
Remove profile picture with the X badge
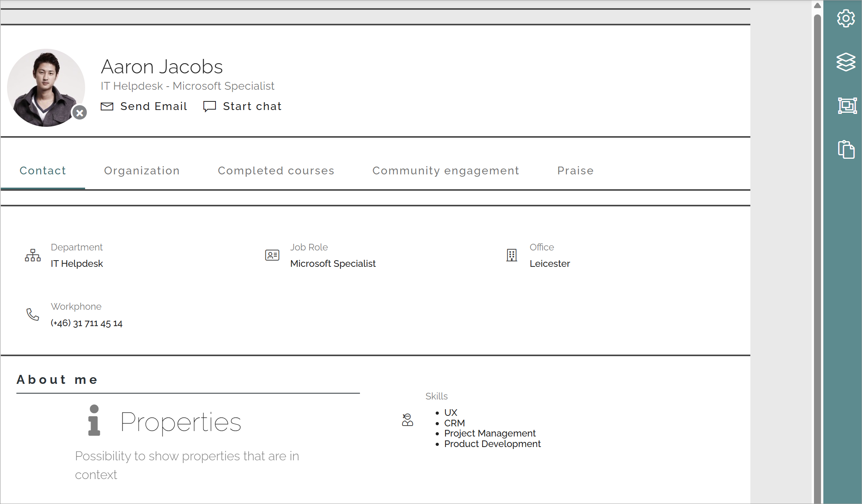point(80,113)
